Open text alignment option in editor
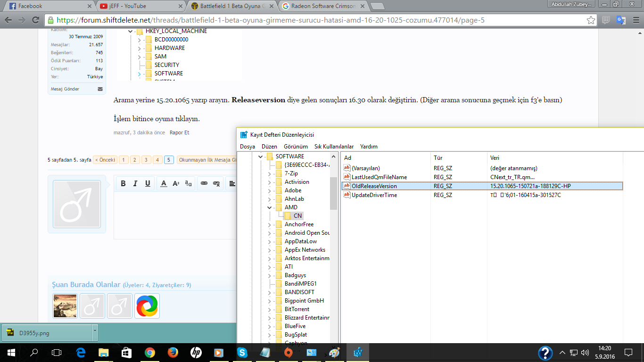 click(x=232, y=183)
